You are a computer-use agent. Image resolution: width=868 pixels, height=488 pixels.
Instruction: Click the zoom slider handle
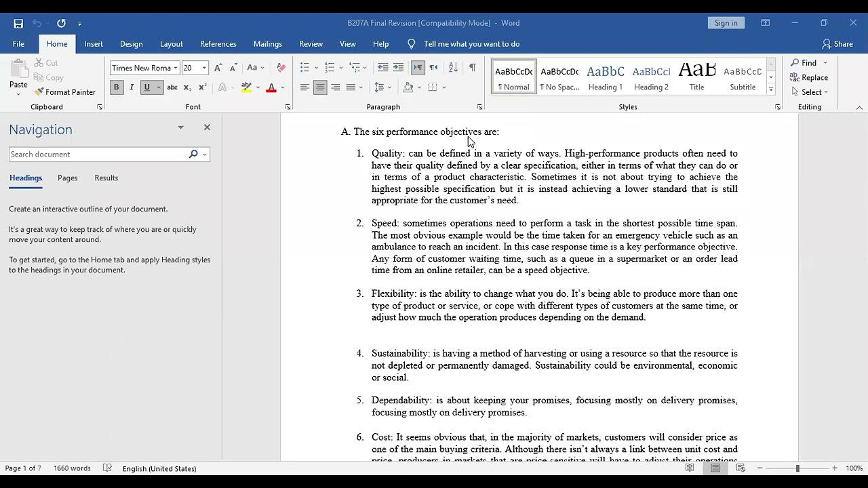click(797, 468)
